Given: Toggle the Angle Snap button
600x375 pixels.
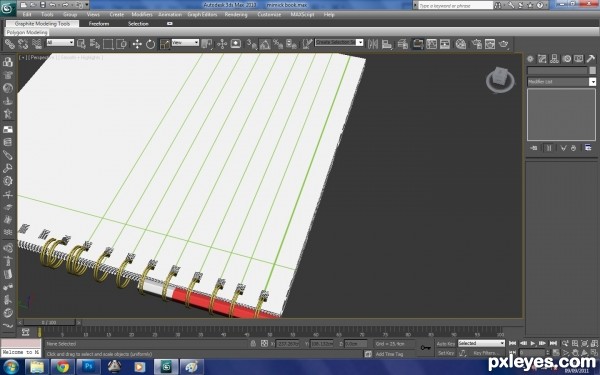Looking at the screenshot, I should [x=264, y=44].
